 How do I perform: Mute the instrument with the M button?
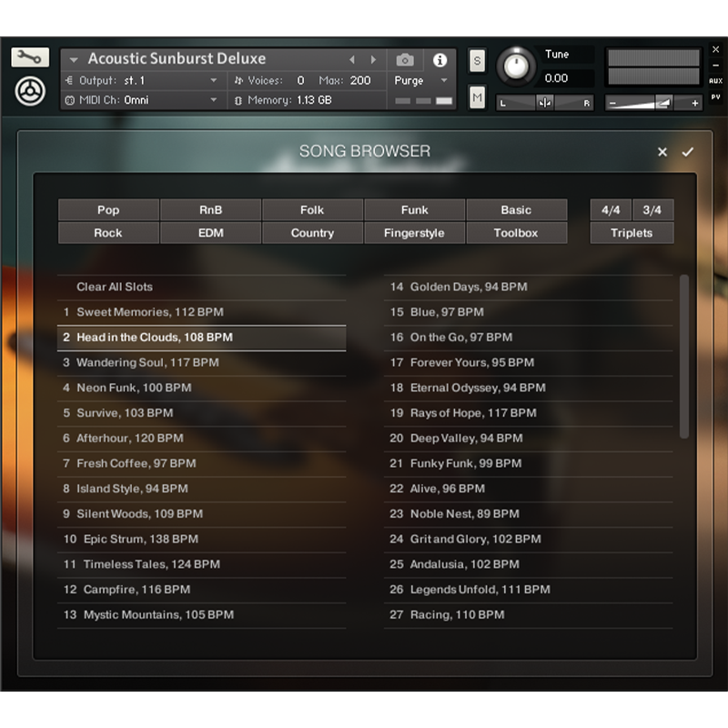coord(477,97)
